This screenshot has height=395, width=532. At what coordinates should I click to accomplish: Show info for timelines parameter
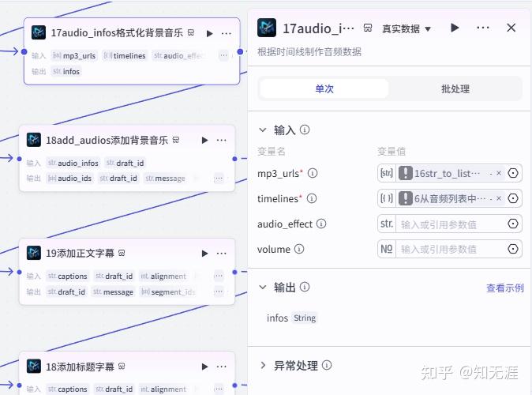point(312,198)
